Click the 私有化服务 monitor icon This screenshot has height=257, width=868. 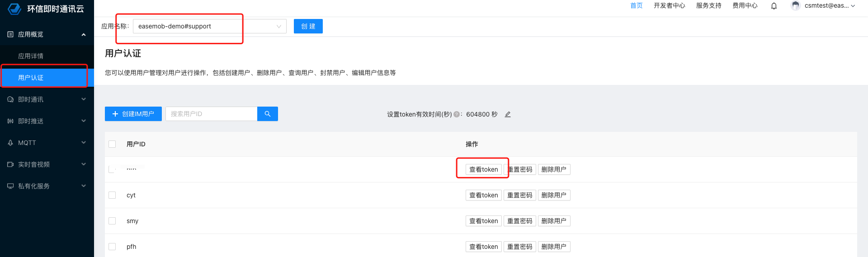pyautogui.click(x=10, y=186)
